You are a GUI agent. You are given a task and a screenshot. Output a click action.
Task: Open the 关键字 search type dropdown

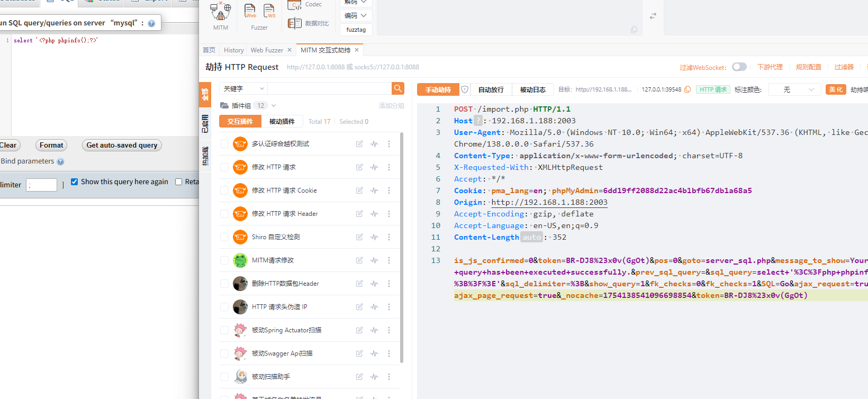click(243, 89)
